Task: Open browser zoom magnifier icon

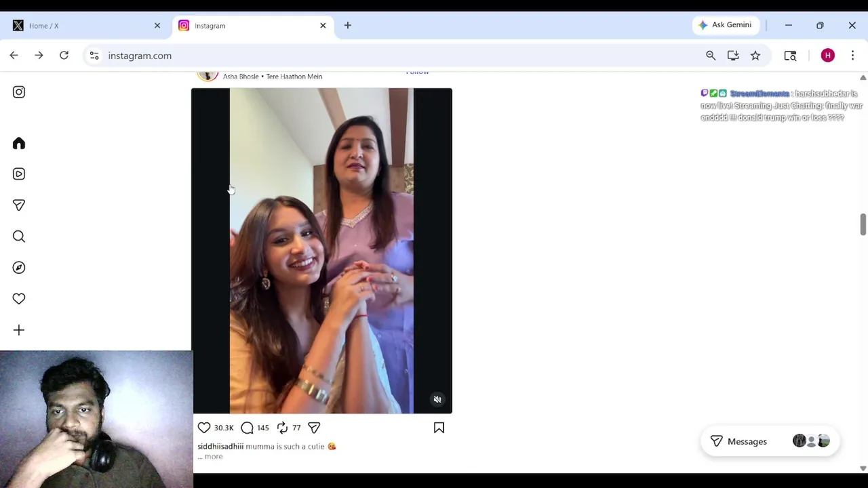Action: [711, 56]
